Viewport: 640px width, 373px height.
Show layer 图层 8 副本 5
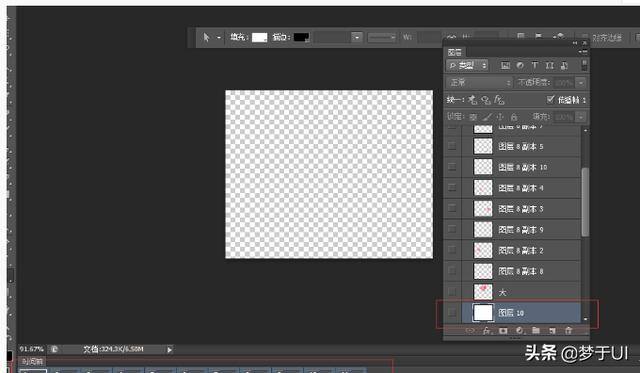pyautogui.click(x=452, y=146)
